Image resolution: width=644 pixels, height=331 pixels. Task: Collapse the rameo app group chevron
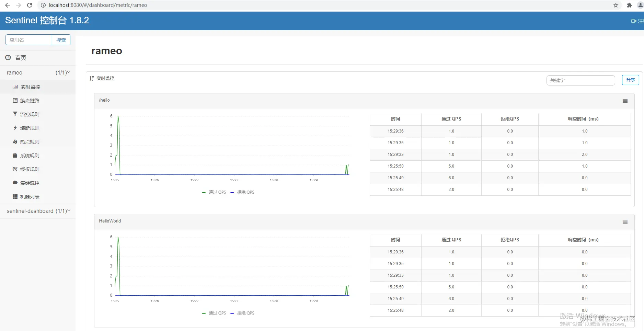(x=69, y=72)
